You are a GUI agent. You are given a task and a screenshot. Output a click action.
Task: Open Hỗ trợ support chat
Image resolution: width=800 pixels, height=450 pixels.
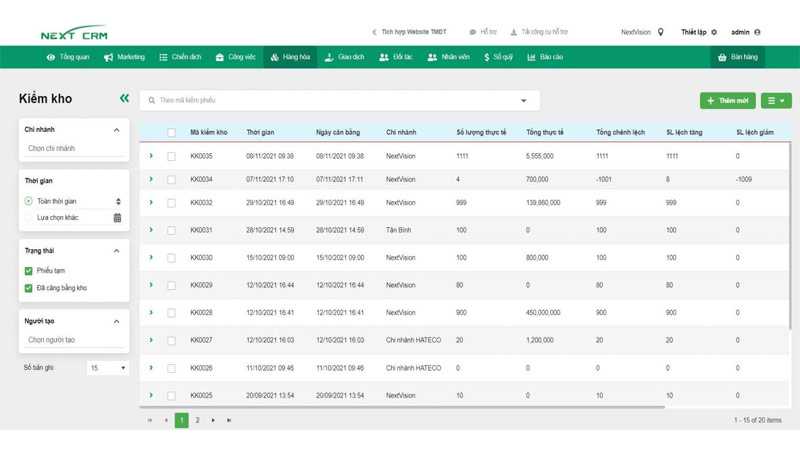point(483,32)
